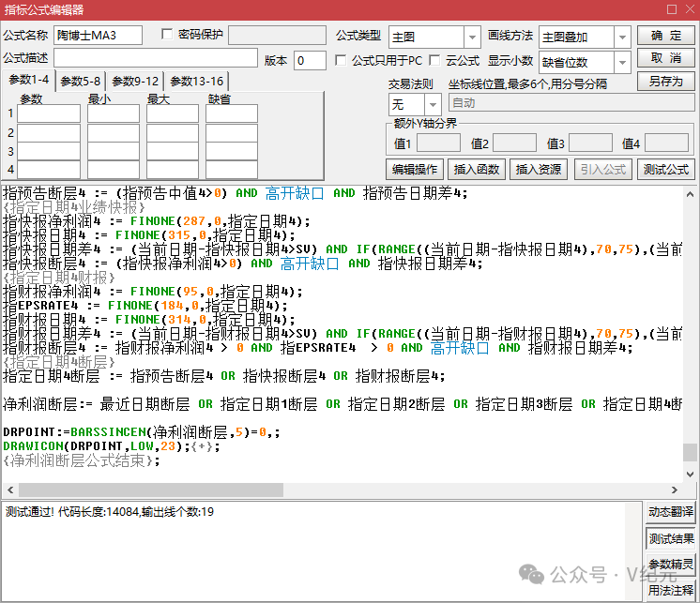
Task: Switch to the 参数13-16 tab
Action: click(197, 82)
